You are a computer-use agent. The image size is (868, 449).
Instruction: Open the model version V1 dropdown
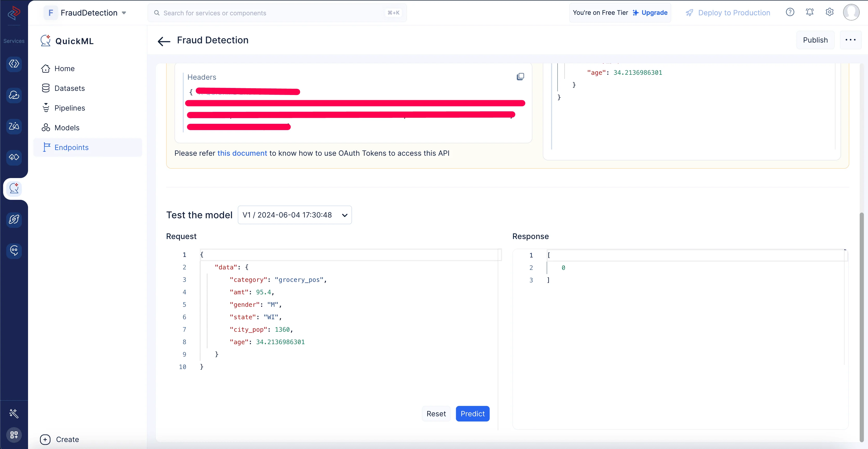295,215
